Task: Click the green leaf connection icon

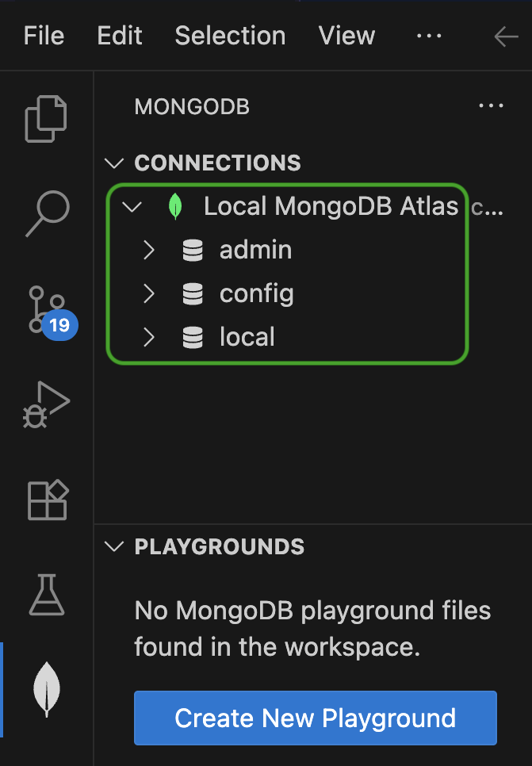Action: coord(174,207)
